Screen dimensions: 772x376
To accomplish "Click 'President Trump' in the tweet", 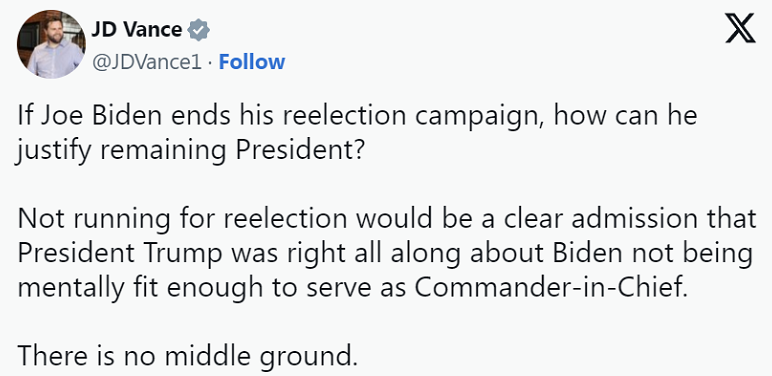I will coord(120,255).
